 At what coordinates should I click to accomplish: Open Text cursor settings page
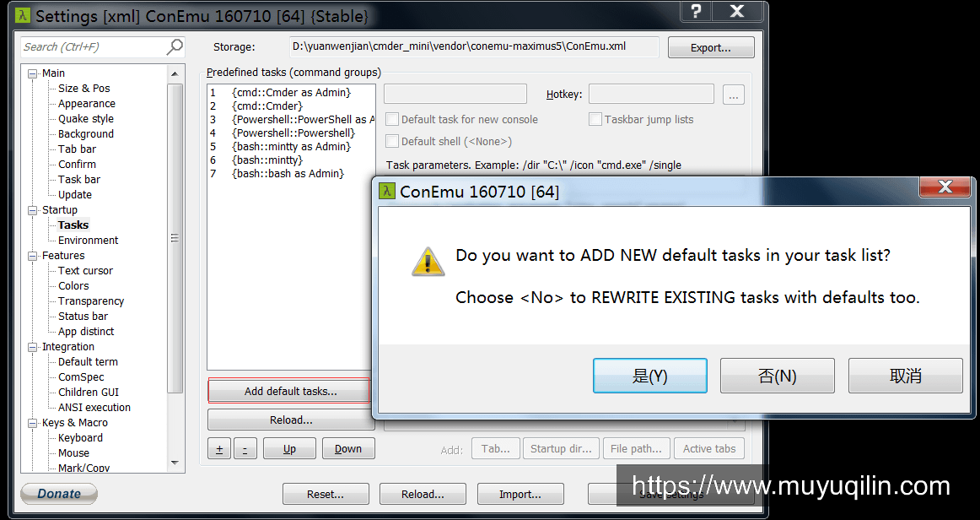(x=85, y=271)
